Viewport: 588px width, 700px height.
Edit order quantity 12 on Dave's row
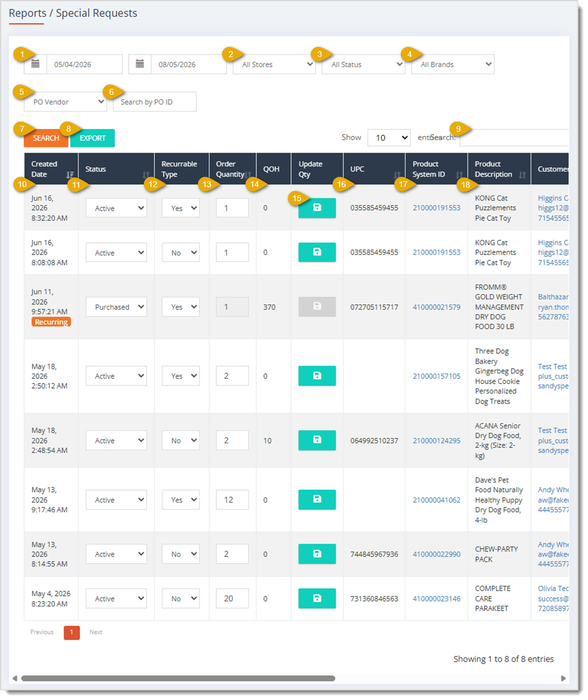(x=232, y=499)
